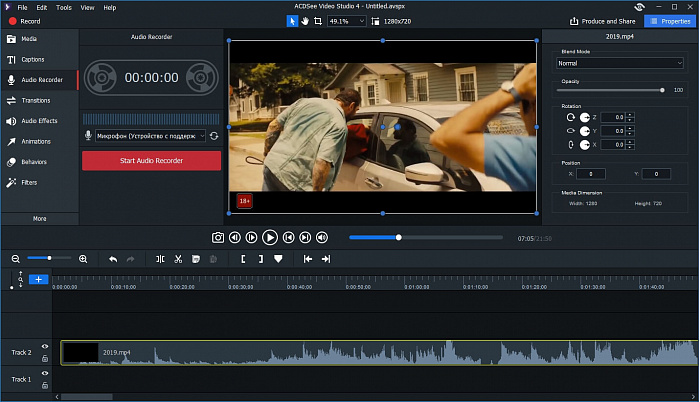Viewport: 700px width, 402px height.
Task: Zoom in the timeline
Action: tap(83, 259)
